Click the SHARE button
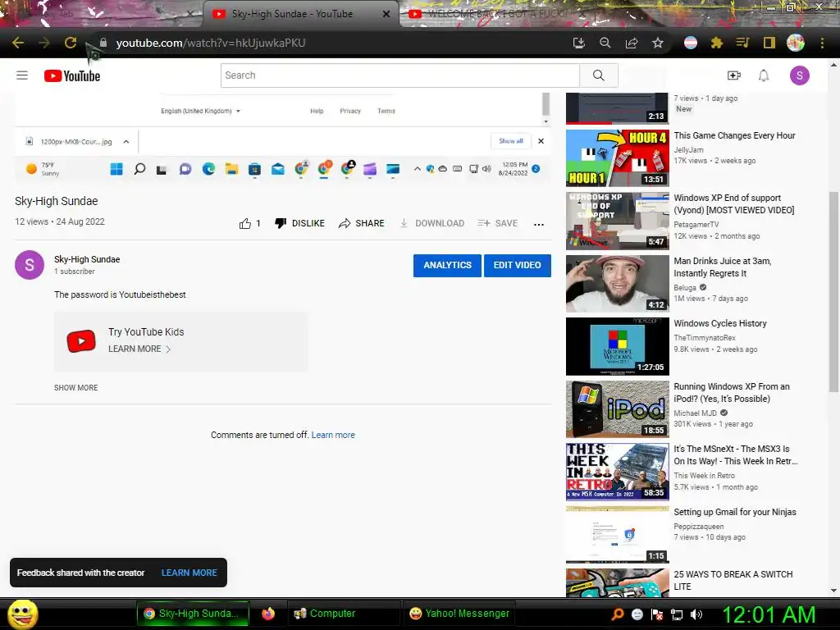Viewport: 840px width, 630px height. coord(362,223)
